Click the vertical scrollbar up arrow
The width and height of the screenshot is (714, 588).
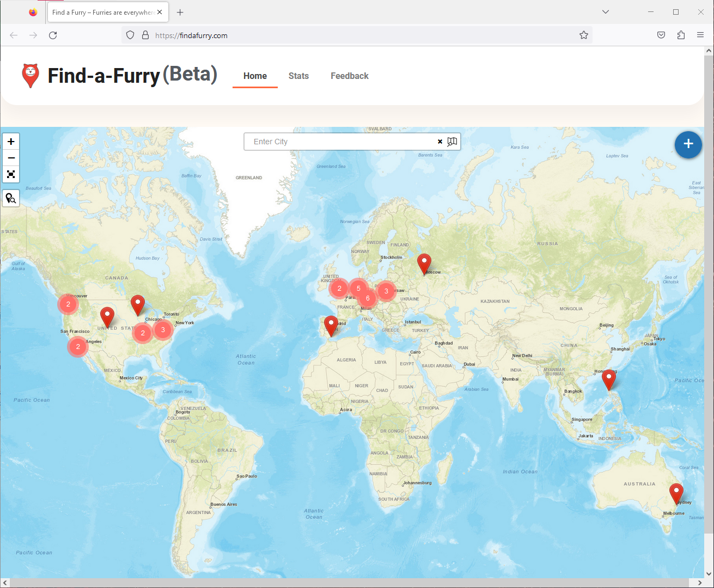[709, 51]
